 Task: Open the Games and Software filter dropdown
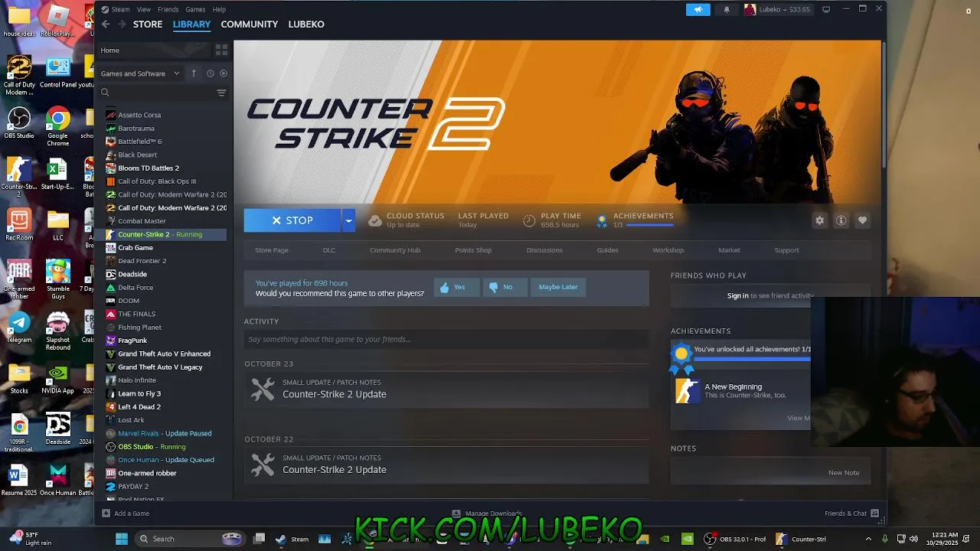(x=140, y=73)
